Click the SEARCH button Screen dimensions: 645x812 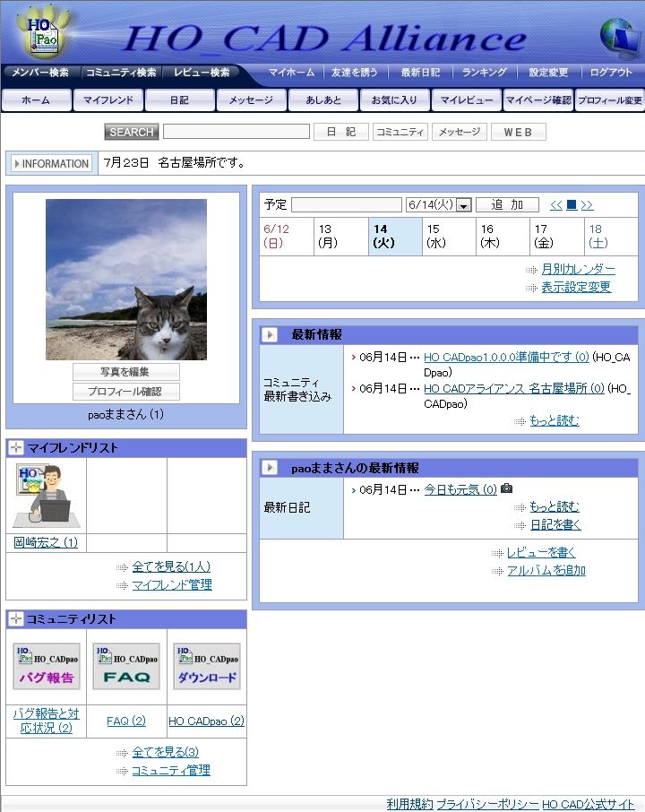tap(132, 132)
